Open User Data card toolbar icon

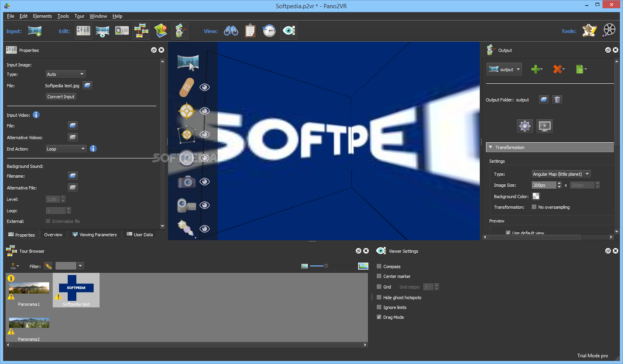point(122,31)
